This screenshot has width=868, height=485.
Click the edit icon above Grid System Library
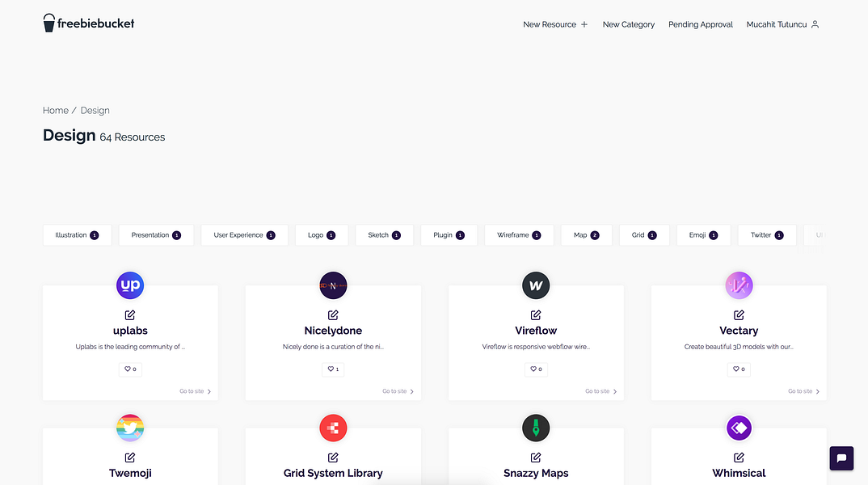333,458
